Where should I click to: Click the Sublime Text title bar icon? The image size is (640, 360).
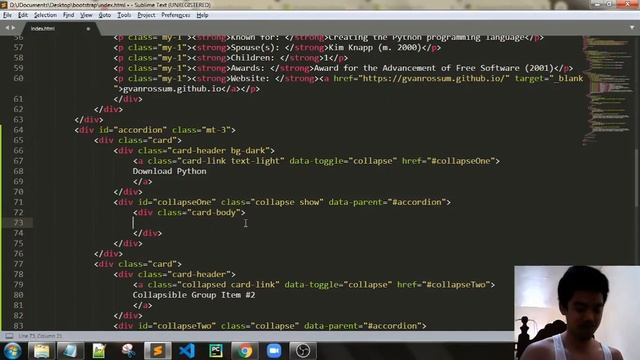(4, 4)
